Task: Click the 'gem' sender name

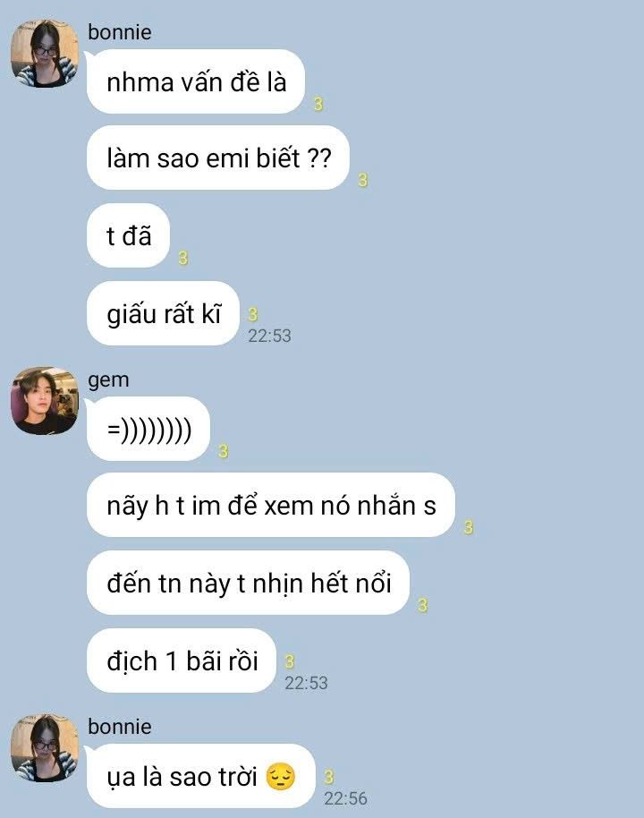Action: pyautogui.click(x=108, y=380)
